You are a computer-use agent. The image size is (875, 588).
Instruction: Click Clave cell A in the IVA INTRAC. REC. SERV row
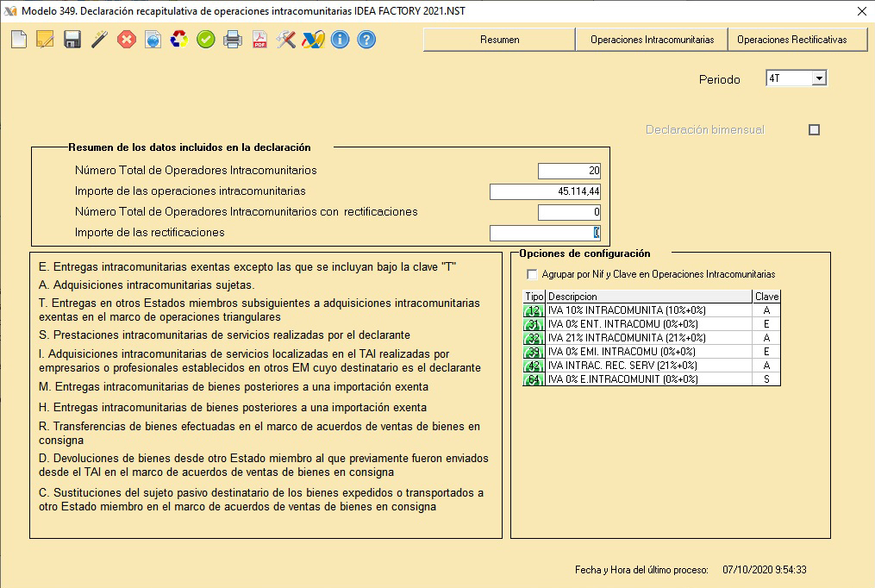766,366
